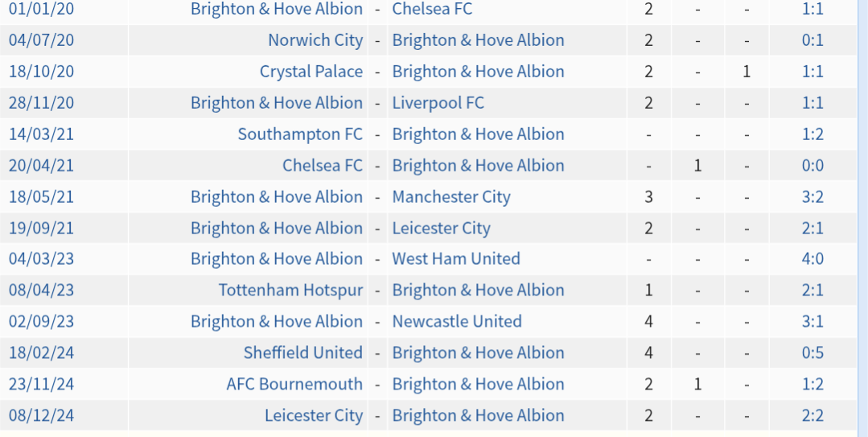The height and width of the screenshot is (437, 868).
Task: Open the AFC Bournemouth team link
Action: (294, 384)
